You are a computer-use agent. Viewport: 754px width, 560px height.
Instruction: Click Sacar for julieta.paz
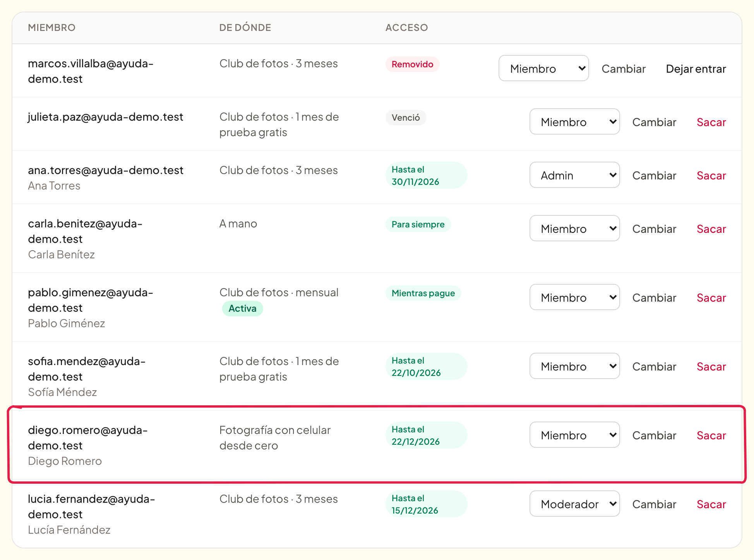tap(711, 122)
